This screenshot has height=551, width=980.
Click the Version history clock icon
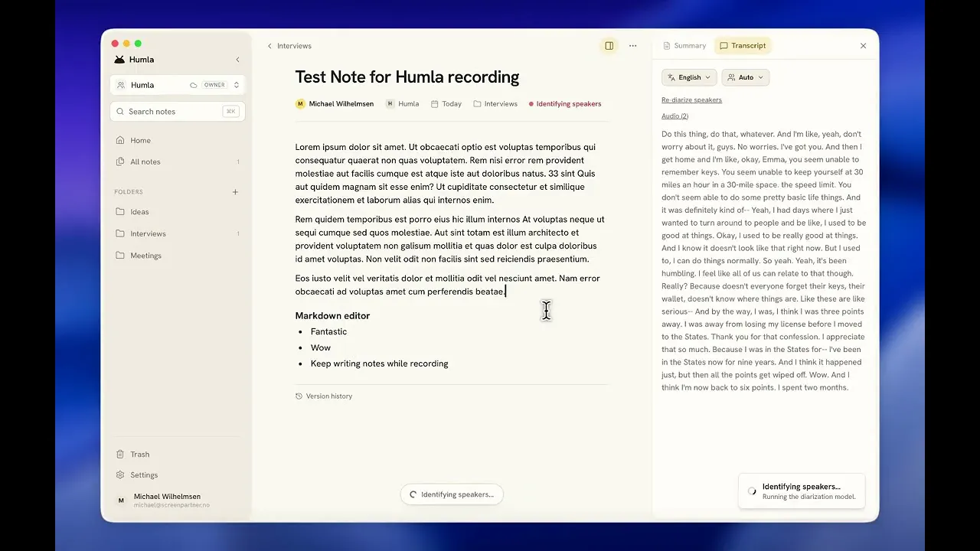pyautogui.click(x=299, y=396)
